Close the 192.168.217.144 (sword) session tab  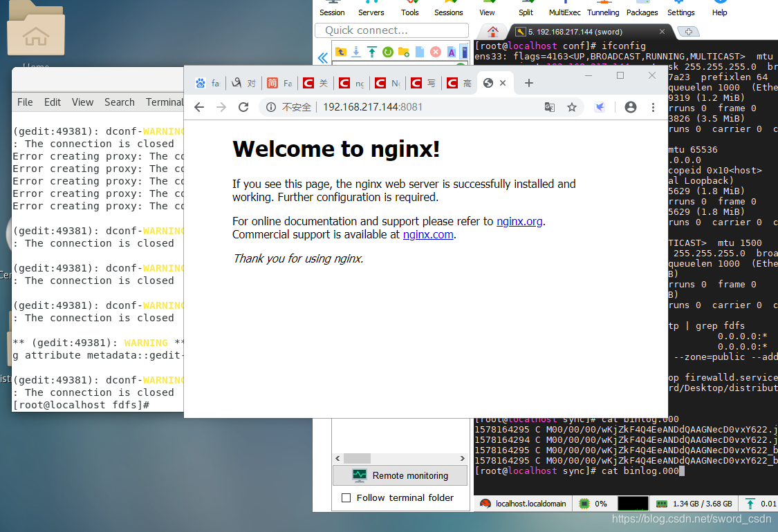(x=662, y=31)
